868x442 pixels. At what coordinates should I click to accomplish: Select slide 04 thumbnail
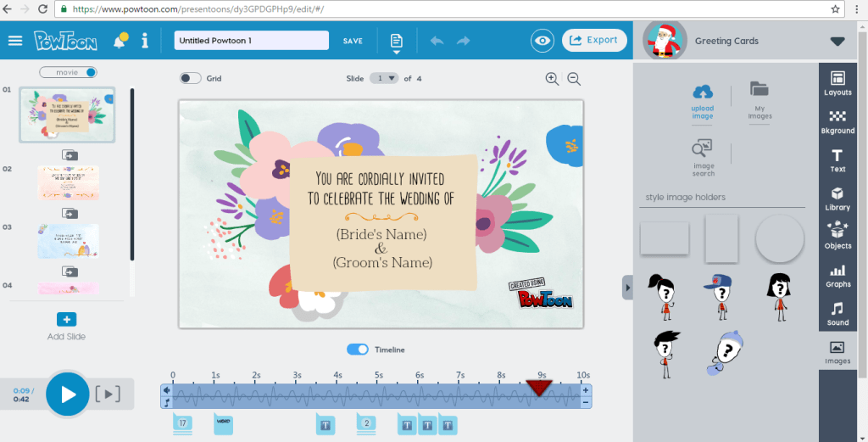click(69, 288)
